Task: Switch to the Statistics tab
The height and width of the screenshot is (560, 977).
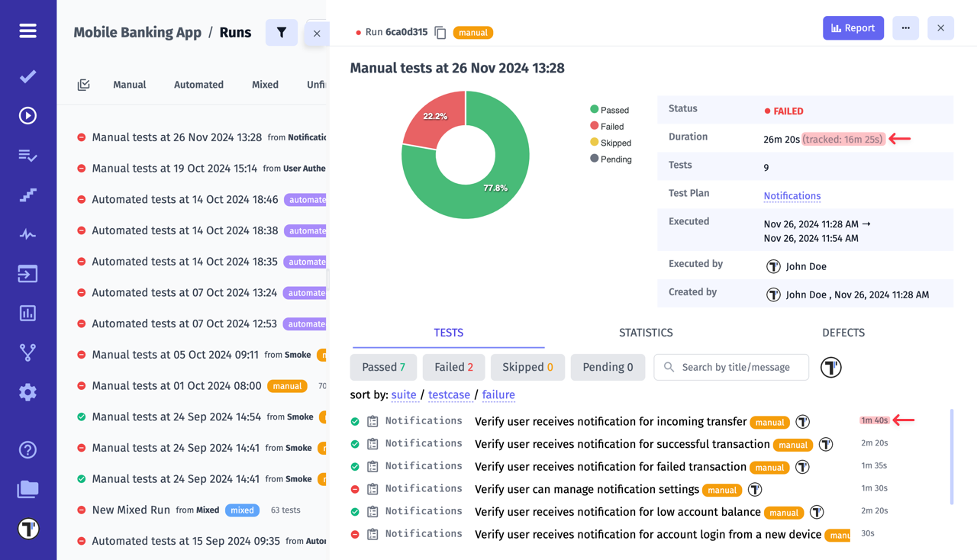Action: click(646, 333)
